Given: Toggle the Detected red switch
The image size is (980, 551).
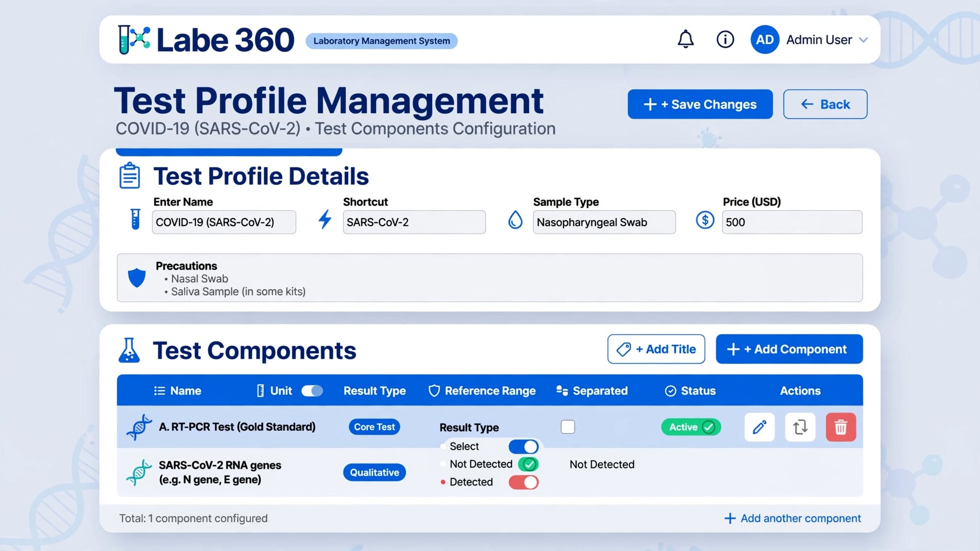Looking at the screenshot, I should (523, 482).
